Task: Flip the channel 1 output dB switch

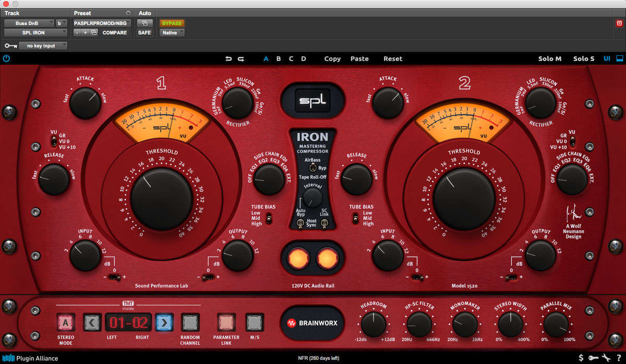Action: pyautogui.click(x=208, y=277)
